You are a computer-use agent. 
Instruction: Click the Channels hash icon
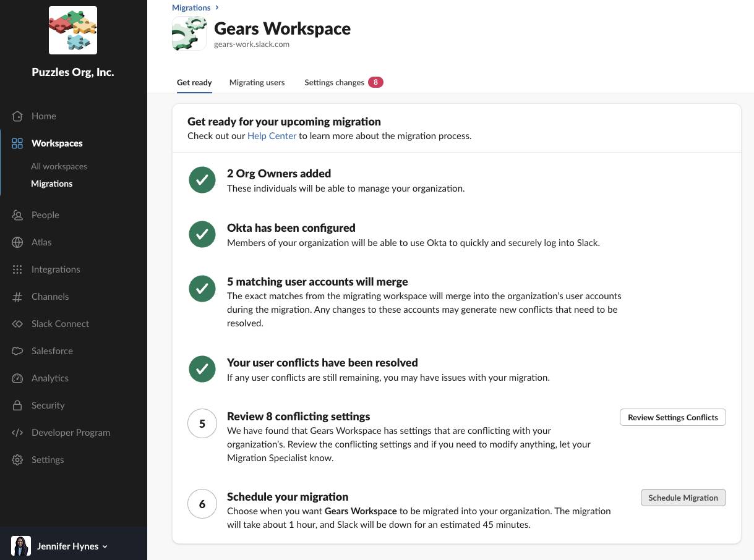pos(17,297)
